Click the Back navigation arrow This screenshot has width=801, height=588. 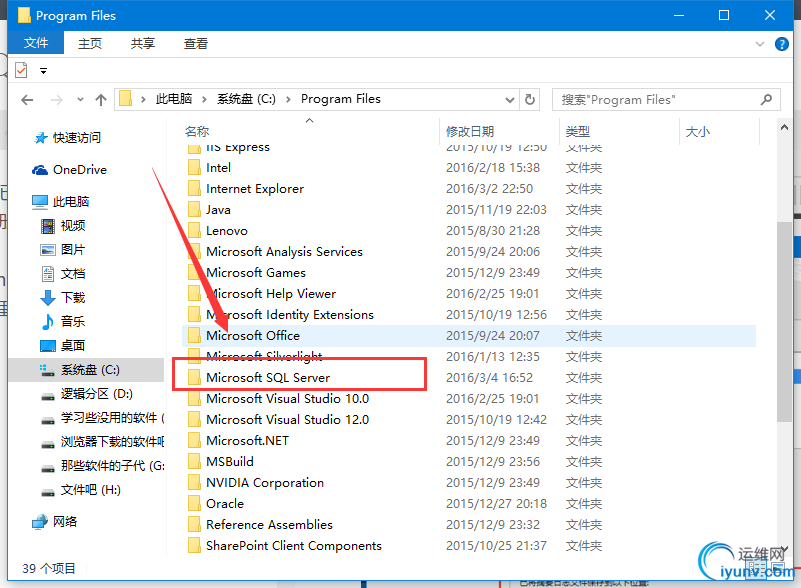[x=27, y=100]
